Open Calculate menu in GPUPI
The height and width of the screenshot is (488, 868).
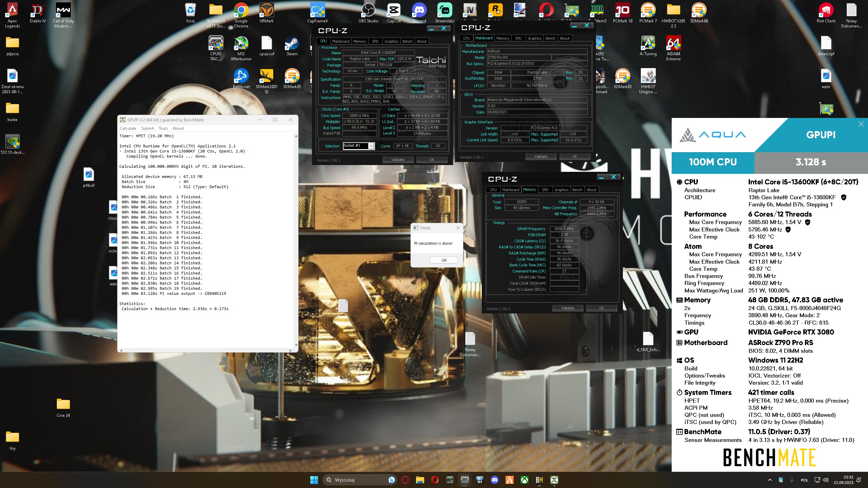click(x=128, y=128)
